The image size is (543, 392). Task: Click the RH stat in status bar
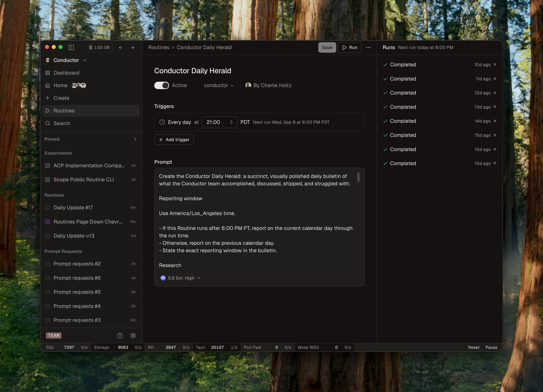[x=169, y=347]
